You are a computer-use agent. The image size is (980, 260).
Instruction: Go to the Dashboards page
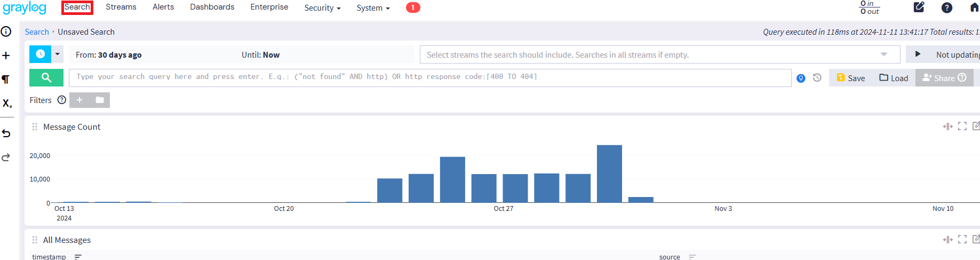click(x=212, y=7)
